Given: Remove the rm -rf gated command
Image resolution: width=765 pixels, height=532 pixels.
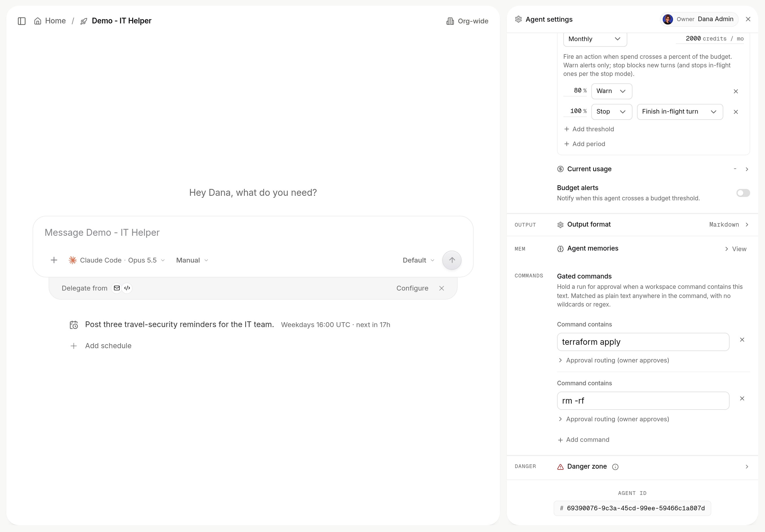Looking at the screenshot, I should (742, 398).
